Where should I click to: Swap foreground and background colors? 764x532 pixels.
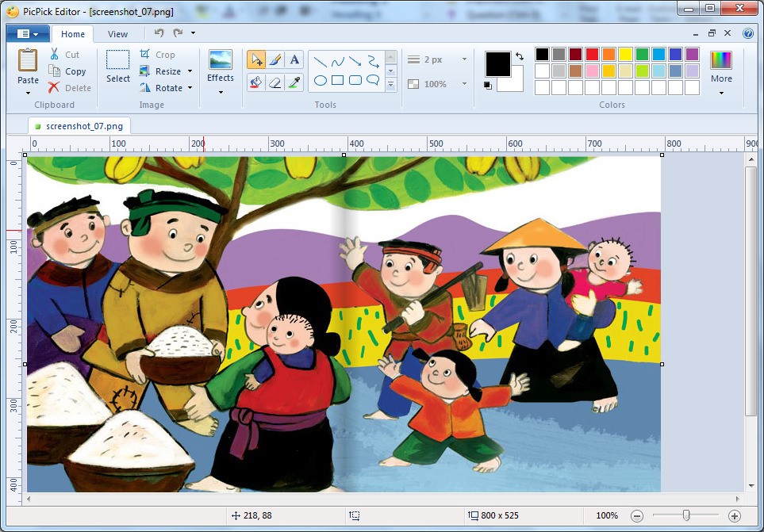click(x=520, y=57)
